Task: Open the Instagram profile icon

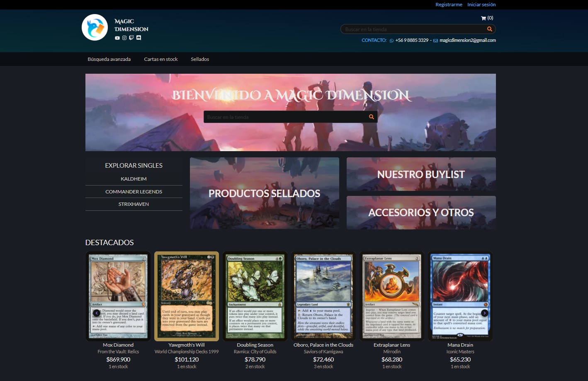Action: coord(124,38)
